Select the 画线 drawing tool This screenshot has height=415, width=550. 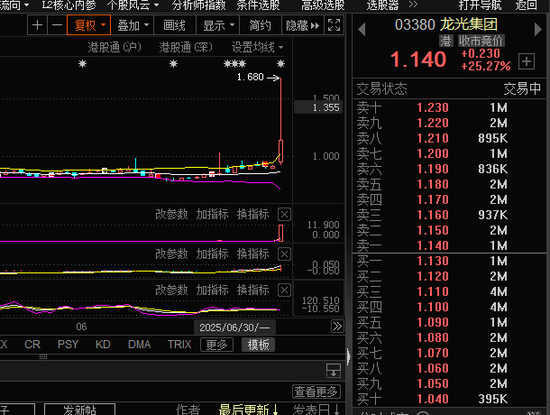(174, 25)
